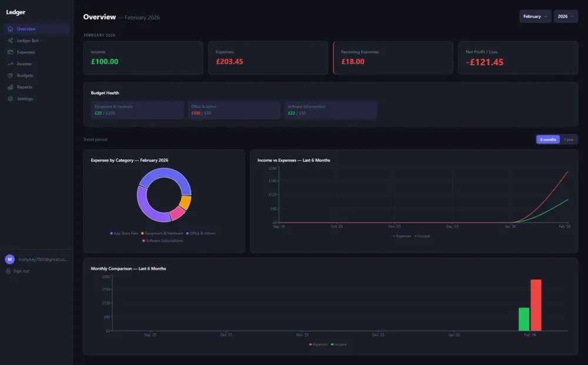The width and height of the screenshot is (588, 365).
Task: Toggle Income legend in Monthly Comparison chart
Action: (339, 344)
